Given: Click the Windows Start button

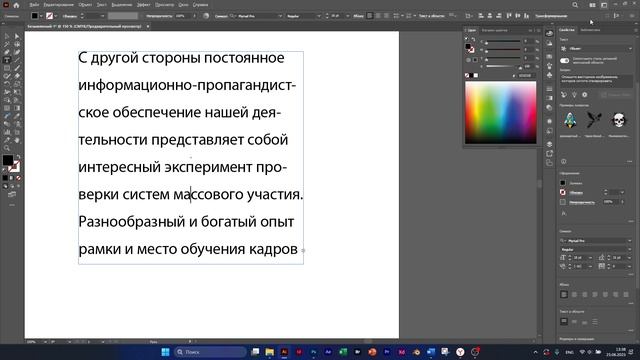Looking at the screenshot, I should pos(165,352).
